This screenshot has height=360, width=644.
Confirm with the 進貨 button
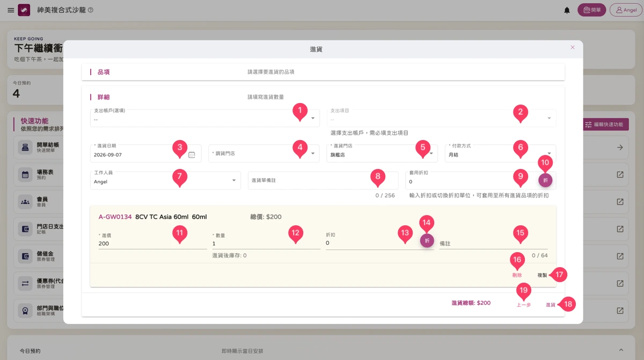(x=551, y=305)
